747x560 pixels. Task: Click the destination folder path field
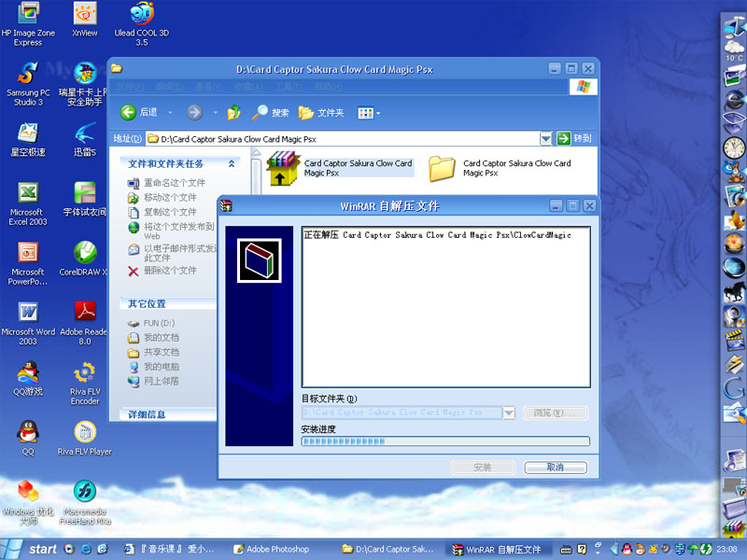[x=402, y=413]
